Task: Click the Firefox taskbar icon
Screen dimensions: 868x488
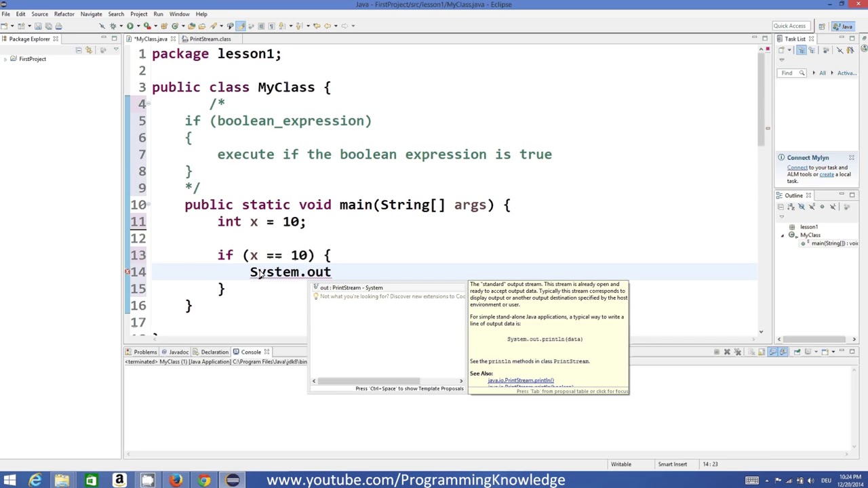Action: (x=176, y=480)
